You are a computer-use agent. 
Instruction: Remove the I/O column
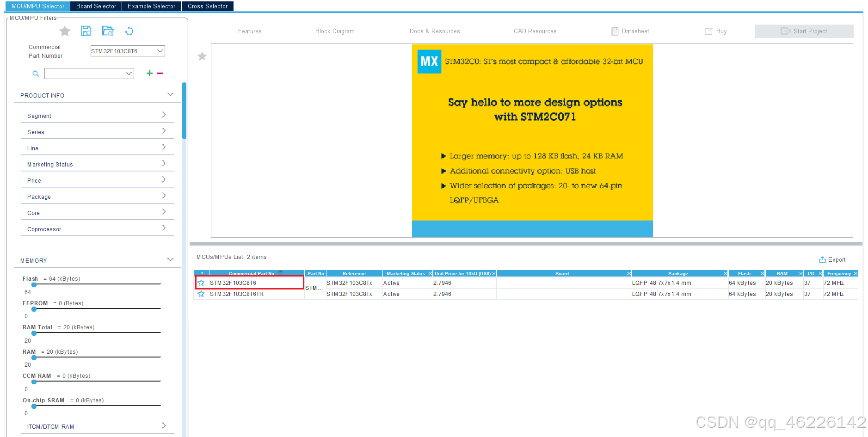point(820,274)
